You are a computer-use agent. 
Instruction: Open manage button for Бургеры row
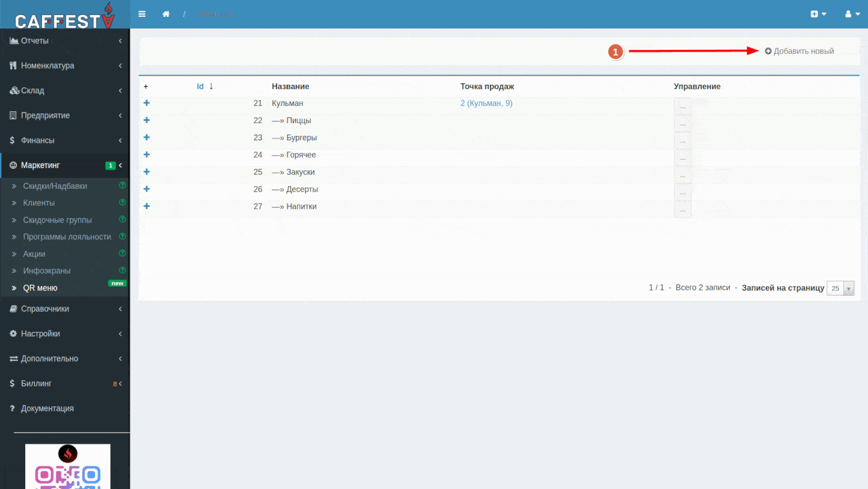pos(683,140)
